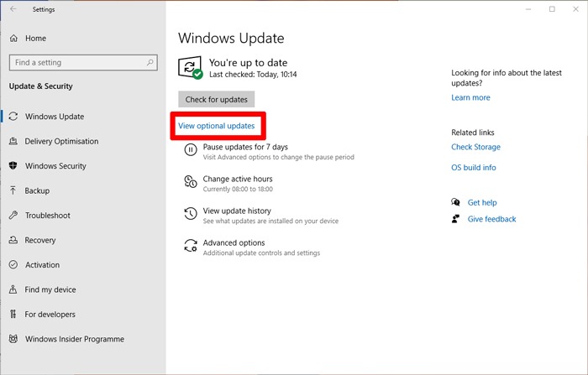Close the Settings window
This screenshot has width=588, height=375.
point(575,9)
